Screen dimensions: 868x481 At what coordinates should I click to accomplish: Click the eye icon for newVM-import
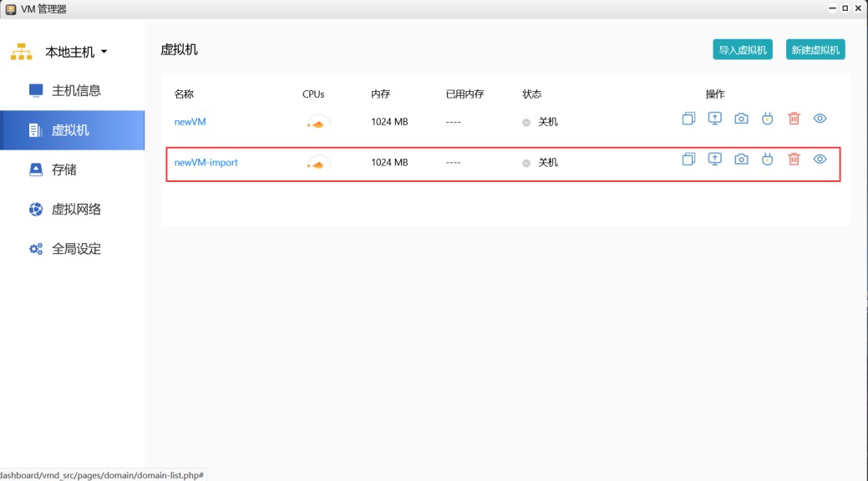(820, 159)
